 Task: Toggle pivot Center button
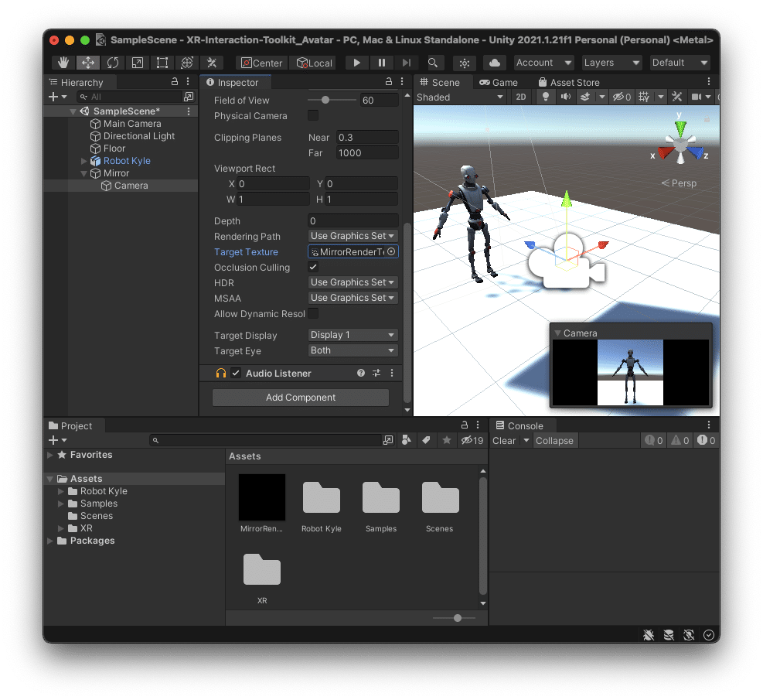[x=262, y=63]
